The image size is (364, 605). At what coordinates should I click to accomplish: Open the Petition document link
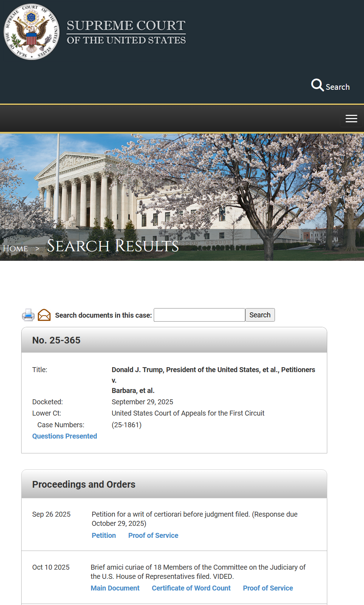104,535
